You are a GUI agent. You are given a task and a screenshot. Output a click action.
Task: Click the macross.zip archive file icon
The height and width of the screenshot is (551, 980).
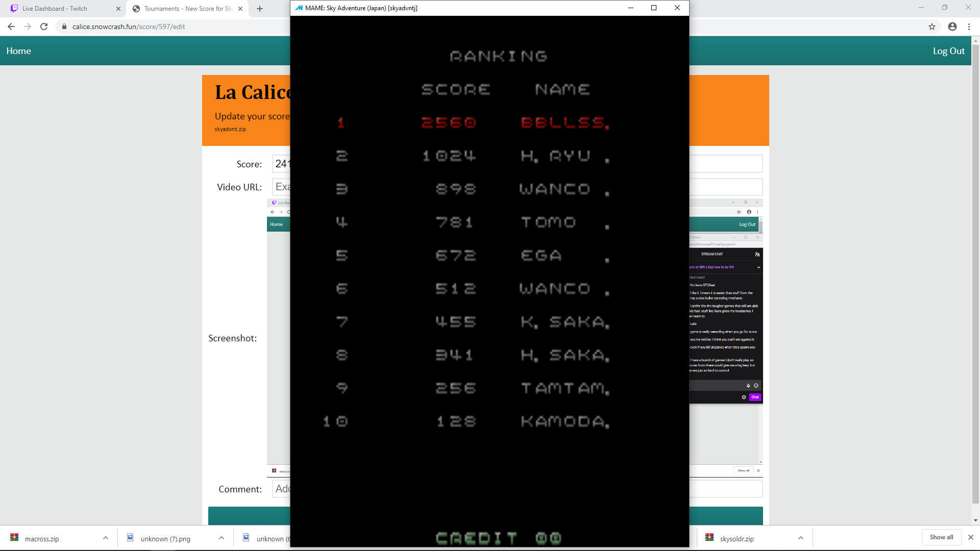click(x=14, y=537)
